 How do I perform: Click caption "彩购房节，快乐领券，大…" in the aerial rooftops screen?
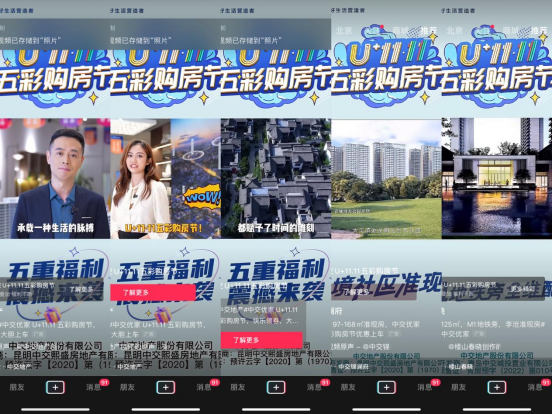coord(260,321)
